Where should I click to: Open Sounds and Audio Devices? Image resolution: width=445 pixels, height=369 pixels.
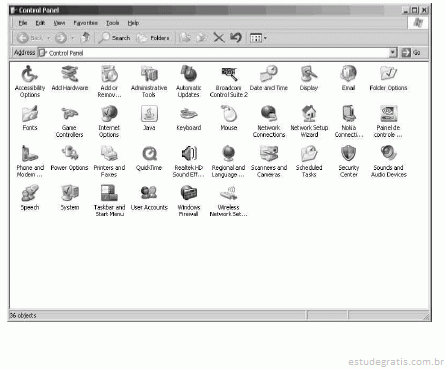click(x=389, y=161)
